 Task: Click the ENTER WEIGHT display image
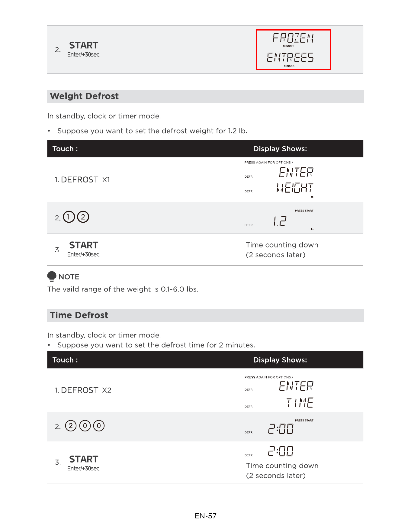[x=279, y=179]
